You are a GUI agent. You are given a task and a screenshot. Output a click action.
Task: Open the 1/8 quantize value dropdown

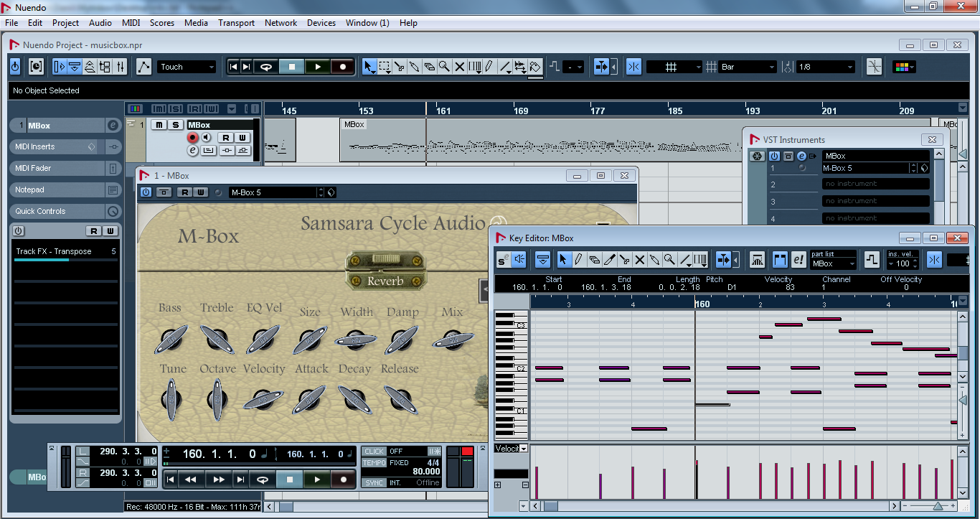pos(826,67)
